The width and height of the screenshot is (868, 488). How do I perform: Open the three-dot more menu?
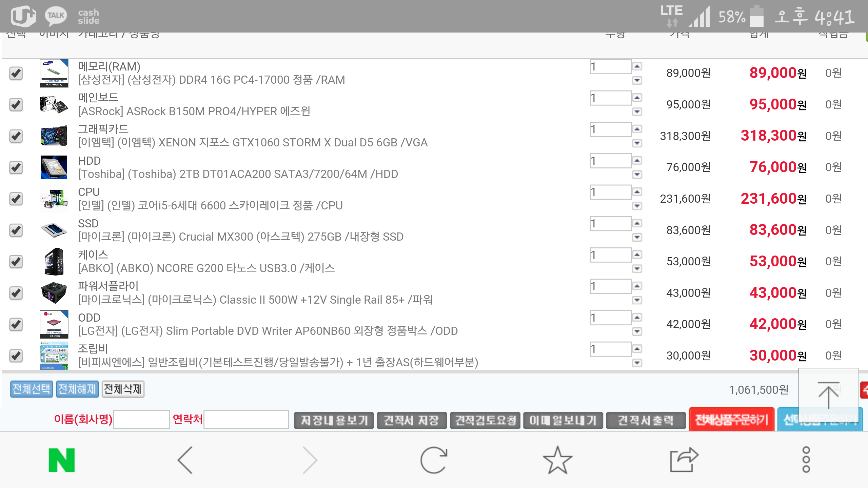click(x=806, y=460)
